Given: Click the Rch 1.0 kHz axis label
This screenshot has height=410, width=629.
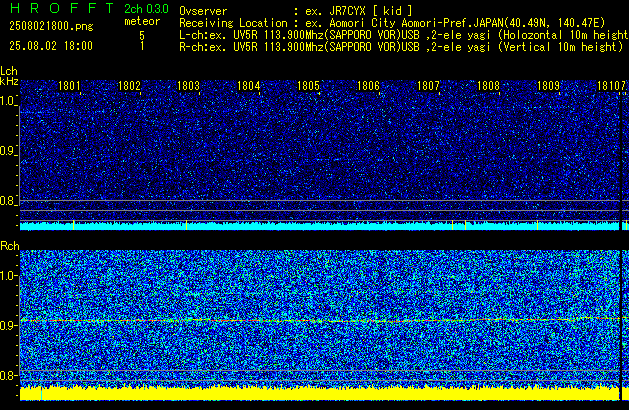Looking at the screenshot, I should point(8,276).
